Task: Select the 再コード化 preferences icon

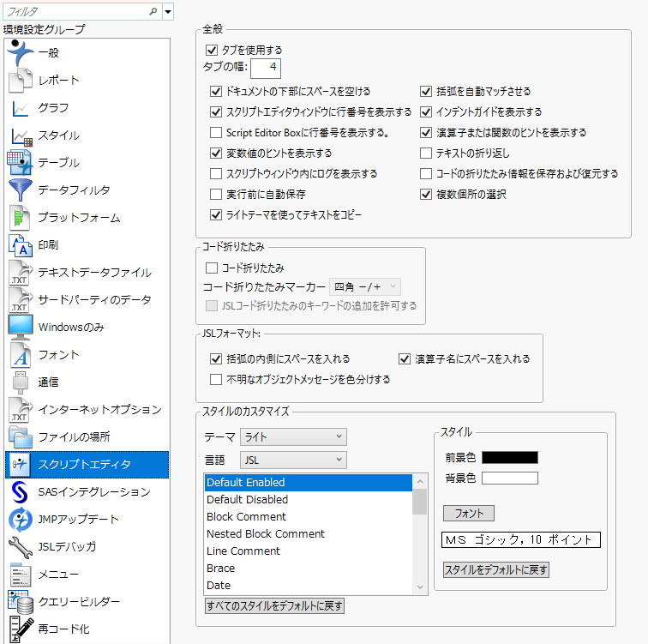Action: [21, 629]
